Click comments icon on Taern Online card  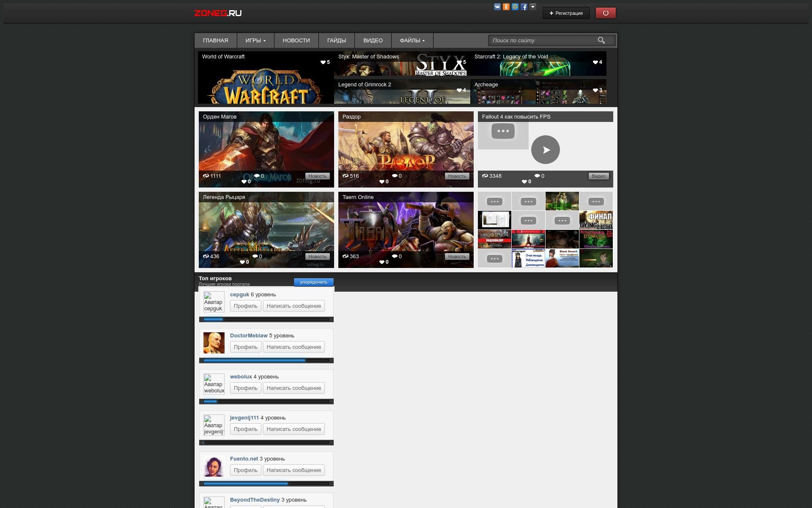[x=395, y=256]
